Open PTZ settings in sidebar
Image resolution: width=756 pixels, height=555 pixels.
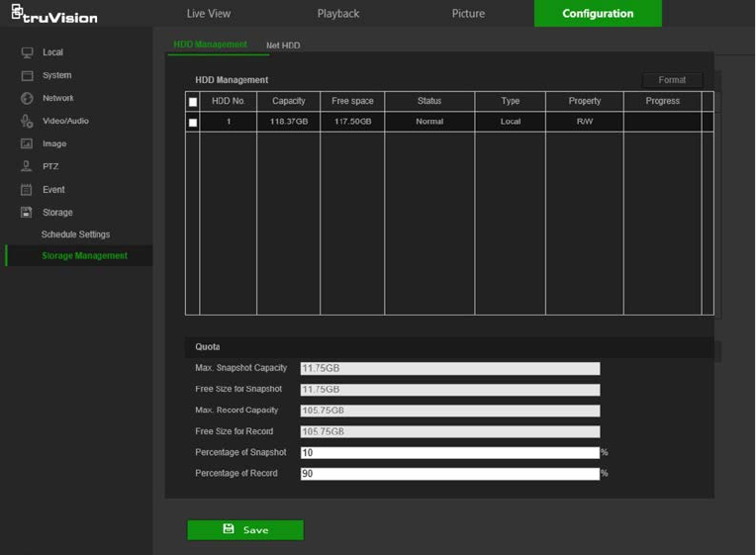50,166
